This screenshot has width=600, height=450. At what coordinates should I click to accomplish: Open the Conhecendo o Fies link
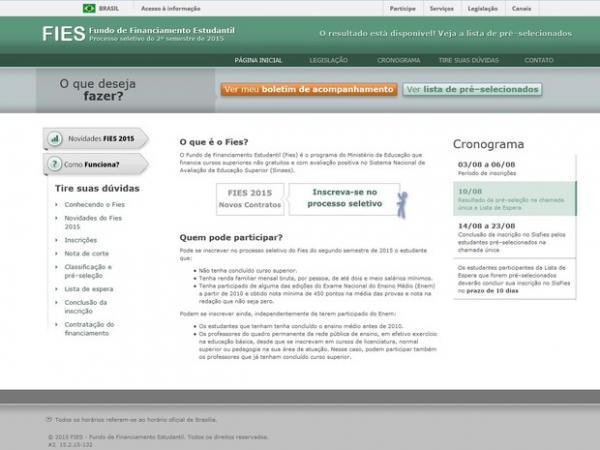tap(95, 204)
